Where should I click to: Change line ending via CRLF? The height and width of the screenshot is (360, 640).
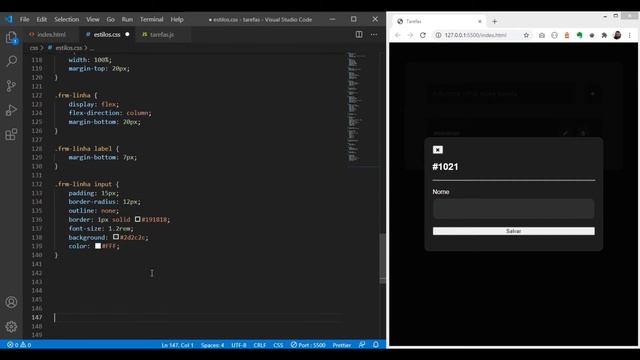click(260, 345)
